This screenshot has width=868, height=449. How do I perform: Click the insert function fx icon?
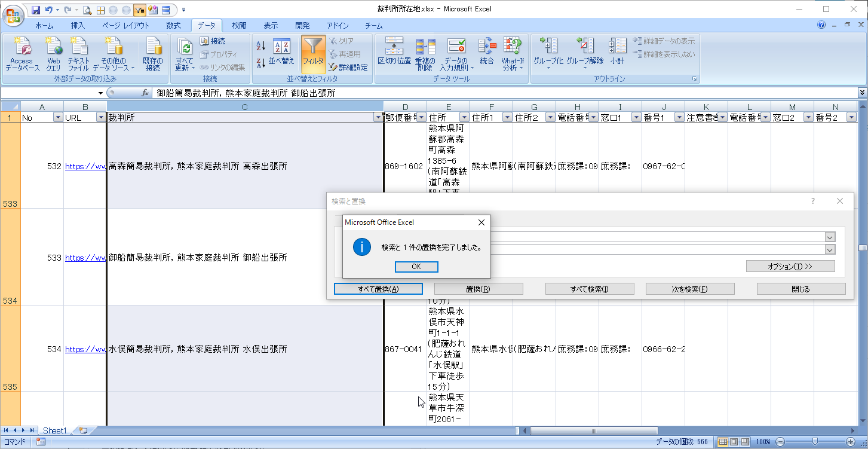145,93
